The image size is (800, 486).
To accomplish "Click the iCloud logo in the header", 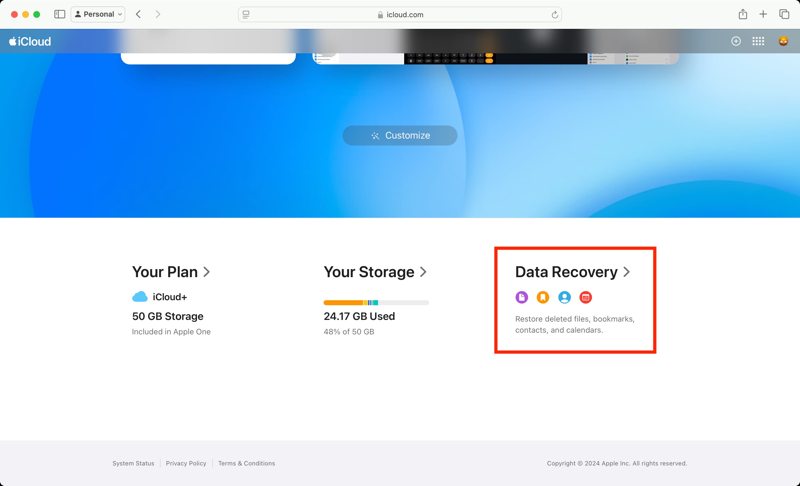I will [30, 41].
